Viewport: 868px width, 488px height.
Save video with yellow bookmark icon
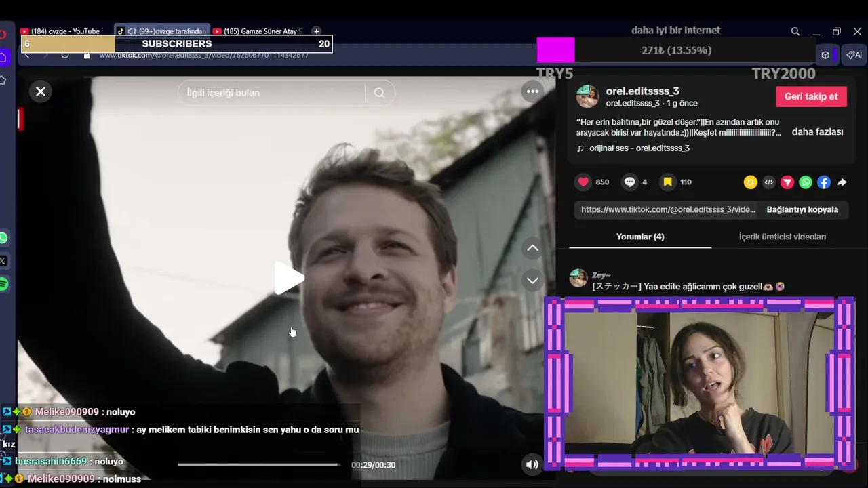(668, 182)
